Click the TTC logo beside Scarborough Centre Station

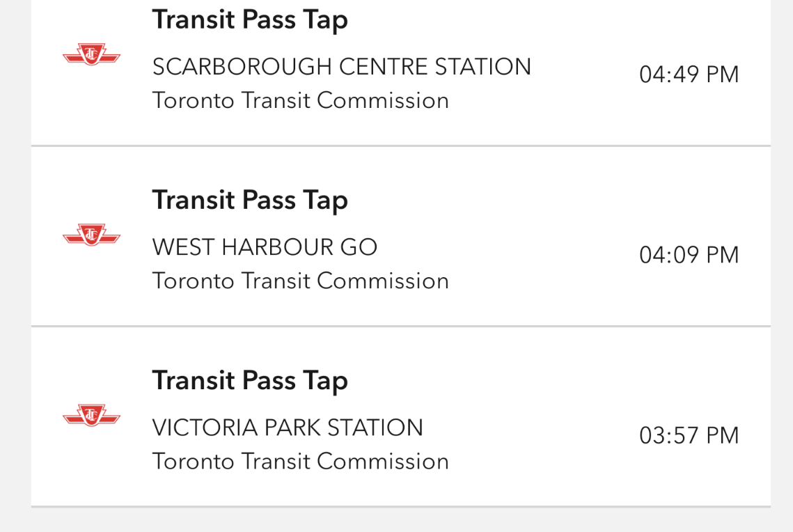[x=91, y=55]
